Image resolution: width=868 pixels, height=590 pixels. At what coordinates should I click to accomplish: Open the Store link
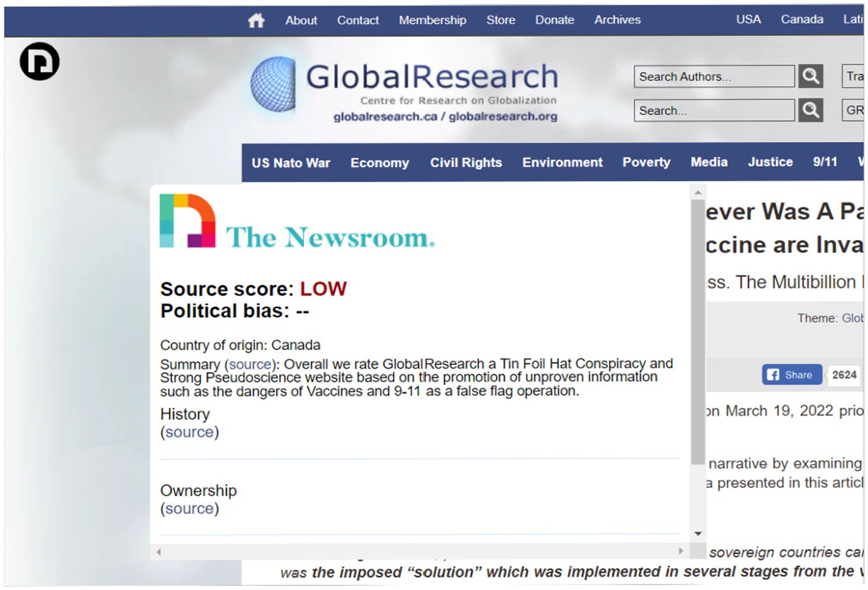501,20
